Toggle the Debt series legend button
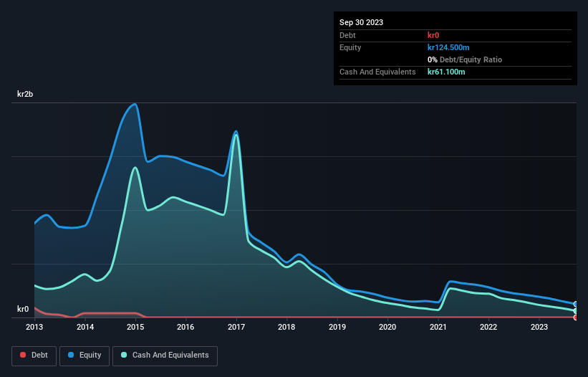 [x=34, y=355]
